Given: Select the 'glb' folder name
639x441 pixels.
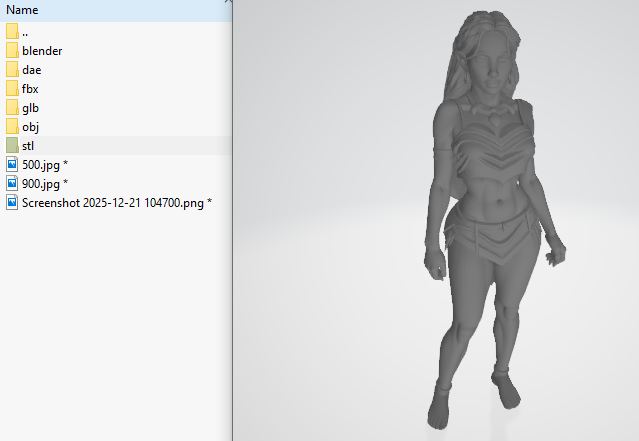Looking at the screenshot, I should click(31, 108).
